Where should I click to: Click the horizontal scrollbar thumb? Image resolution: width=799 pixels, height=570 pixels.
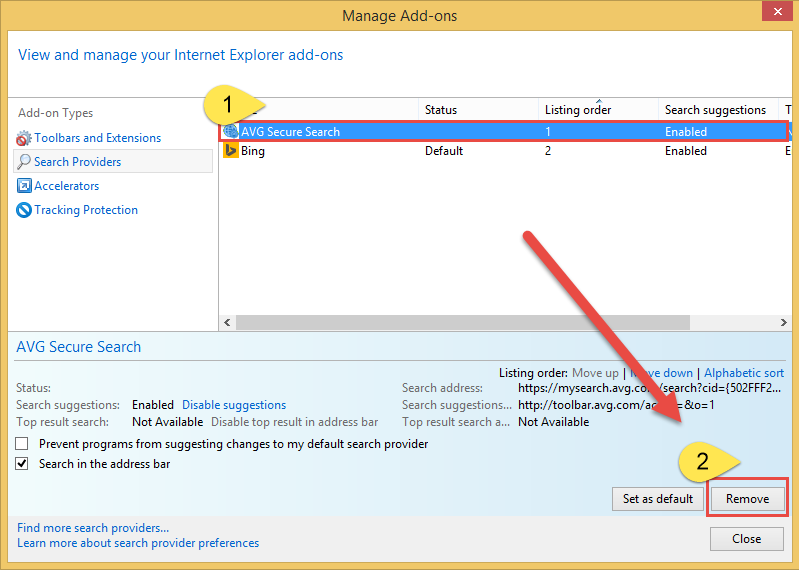point(463,322)
